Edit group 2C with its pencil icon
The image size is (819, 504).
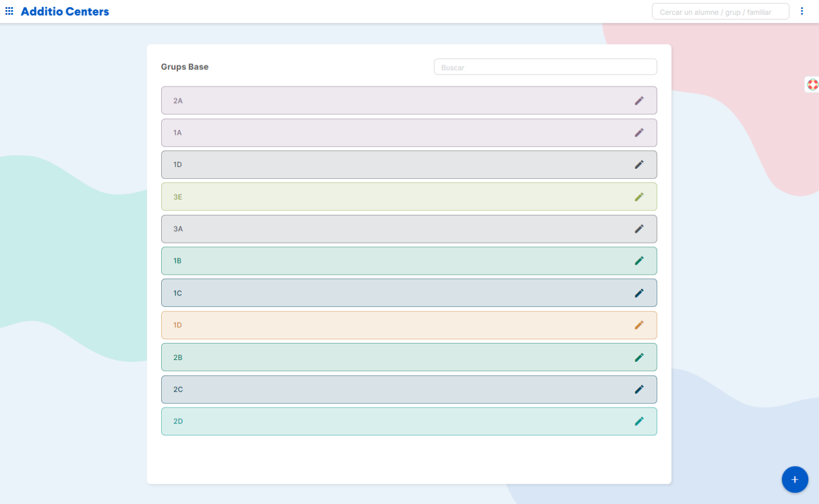click(x=639, y=390)
